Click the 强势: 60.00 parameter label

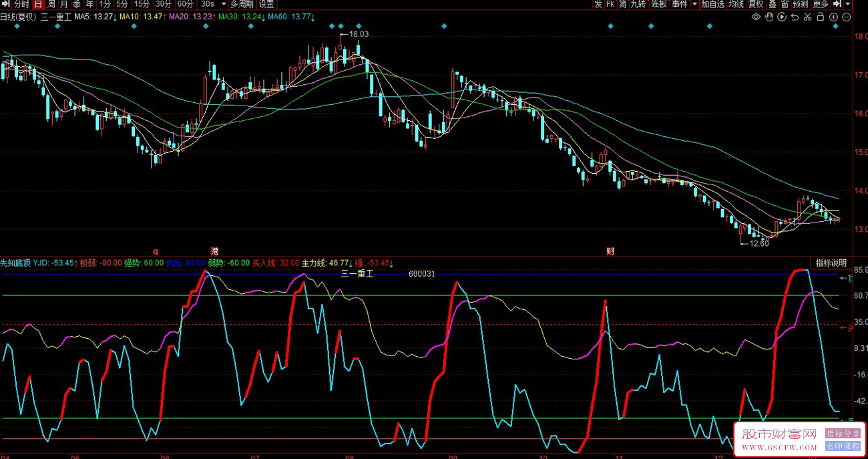coord(144,263)
